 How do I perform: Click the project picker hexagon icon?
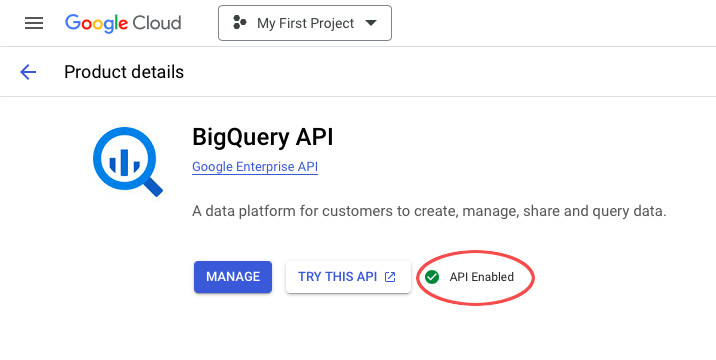[240, 23]
